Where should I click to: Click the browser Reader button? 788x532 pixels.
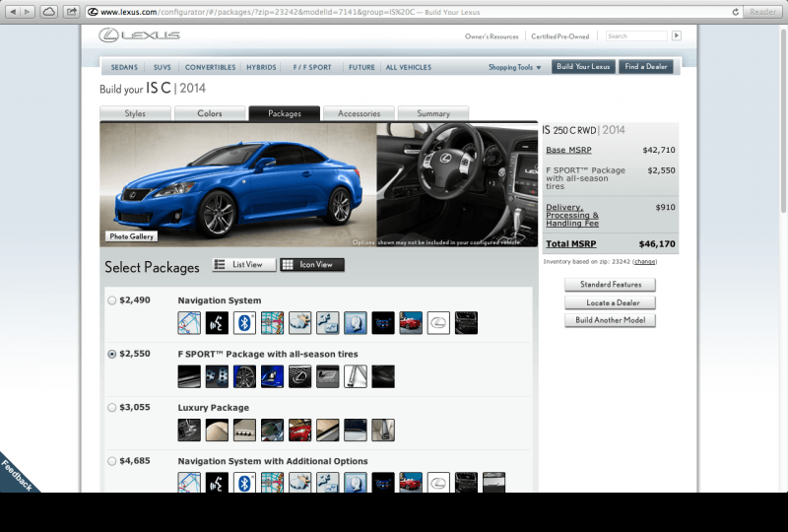762,12
